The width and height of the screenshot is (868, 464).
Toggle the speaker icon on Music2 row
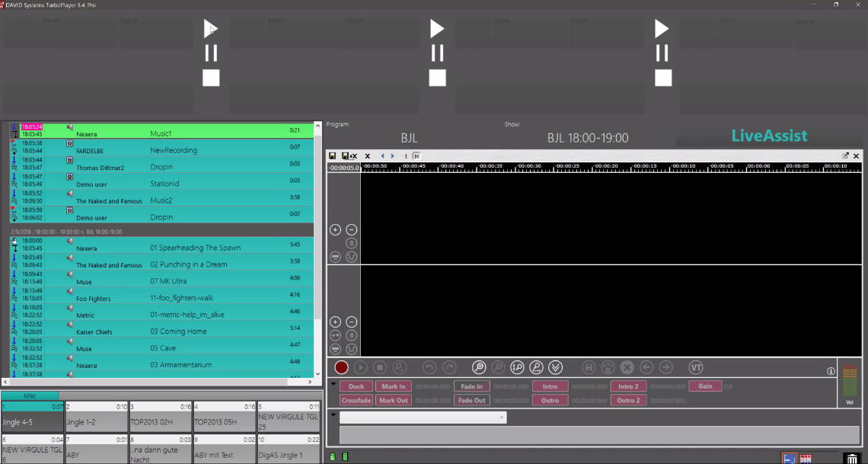[x=70, y=194]
